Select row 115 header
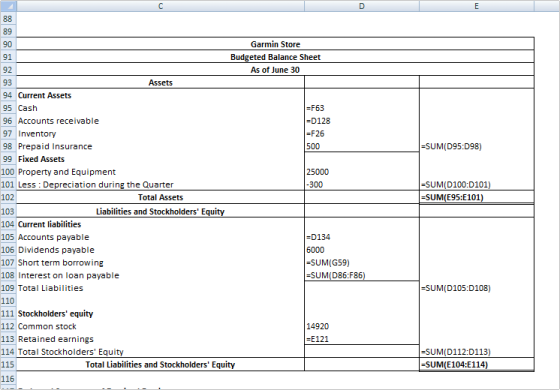 pos(8,365)
